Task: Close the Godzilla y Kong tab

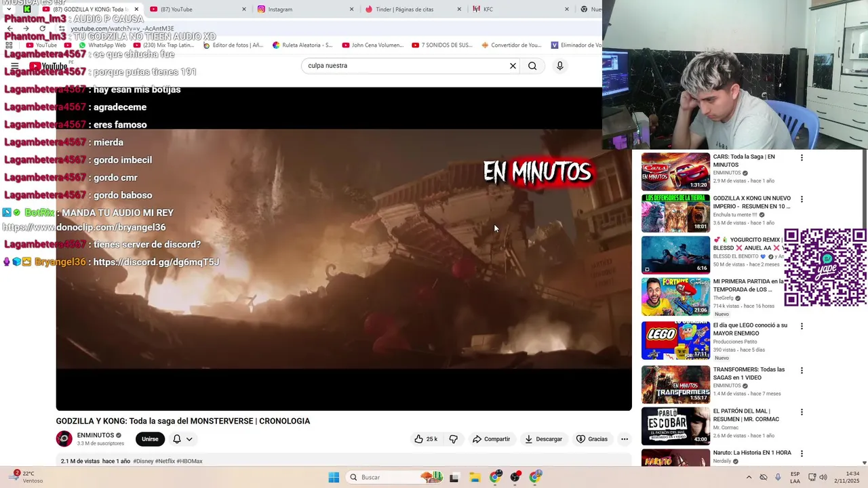Action: tap(136, 9)
